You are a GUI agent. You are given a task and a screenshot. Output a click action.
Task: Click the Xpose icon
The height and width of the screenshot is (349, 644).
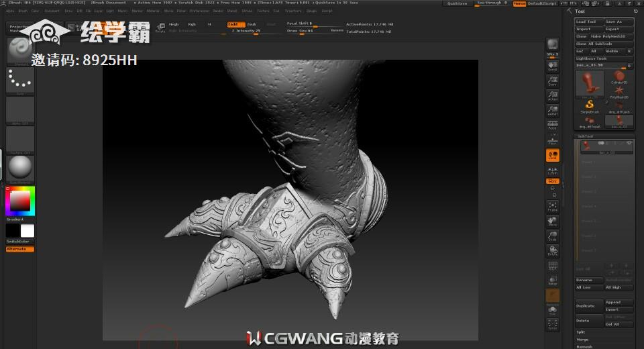coord(552,325)
